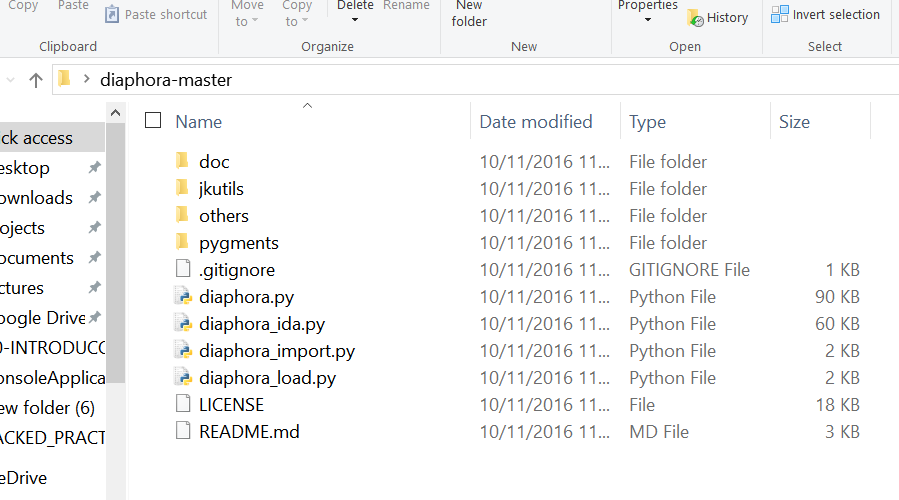Click the diaphora-master address bar path
Viewport: 899px width, 500px height.
pos(166,80)
